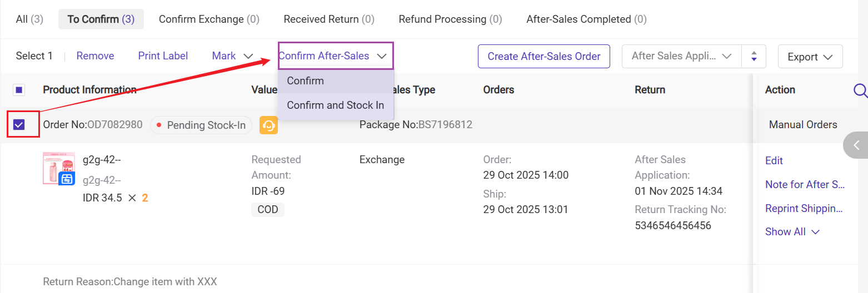Toggle the select-all checkbox in table header
Image resolution: width=868 pixels, height=293 pixels.
point(19,90)
